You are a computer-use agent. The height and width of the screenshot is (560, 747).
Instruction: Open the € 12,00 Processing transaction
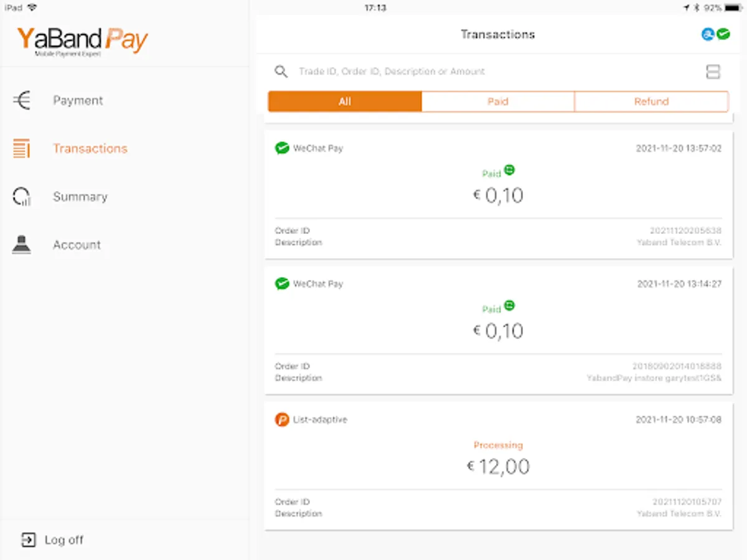(x=499, y=466)
